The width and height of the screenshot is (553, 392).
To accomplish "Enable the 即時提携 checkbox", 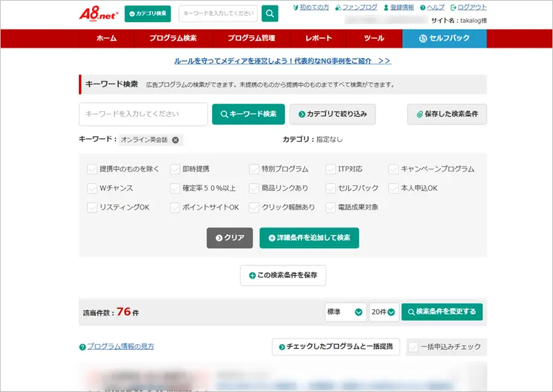I will 176,169.
